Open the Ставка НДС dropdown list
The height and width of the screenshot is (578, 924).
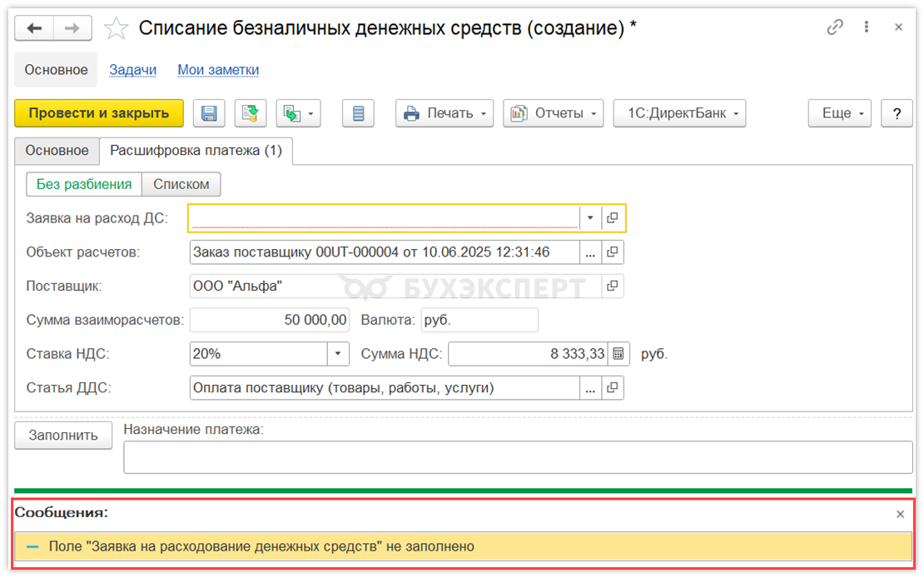(337, 354)
